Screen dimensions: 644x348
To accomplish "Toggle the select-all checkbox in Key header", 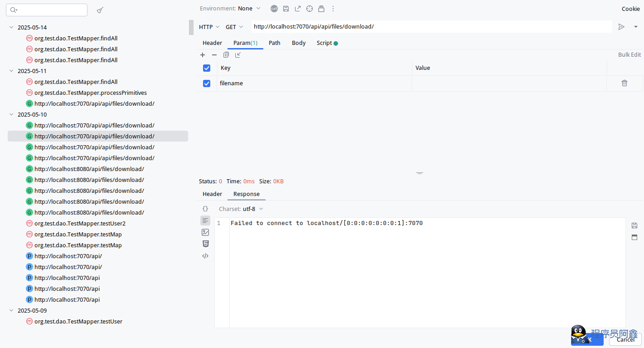I will coord(207,68).
